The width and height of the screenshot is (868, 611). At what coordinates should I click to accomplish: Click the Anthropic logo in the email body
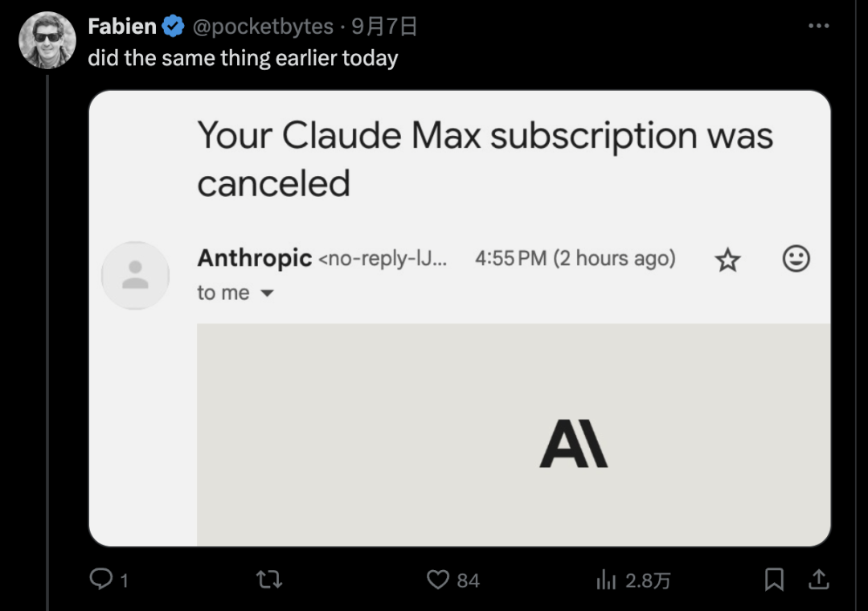tap(573, 445)
